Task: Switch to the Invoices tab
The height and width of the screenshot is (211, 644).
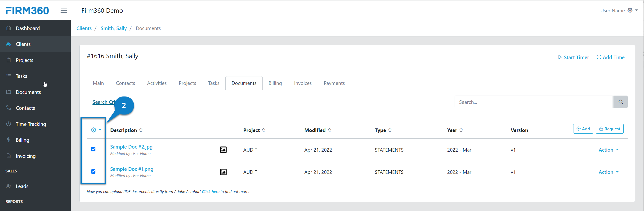Action: (303, 83)
